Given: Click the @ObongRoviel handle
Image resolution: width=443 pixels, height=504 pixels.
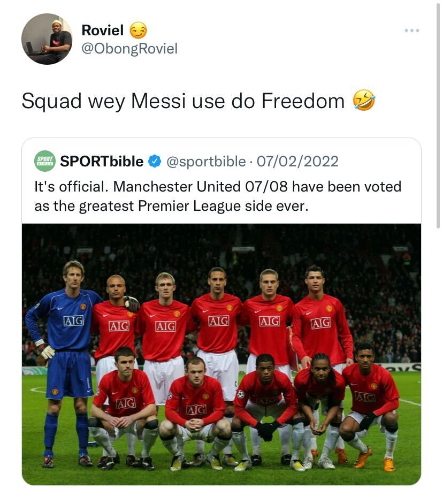Looking at the screenshot, I should click(129, 49).
